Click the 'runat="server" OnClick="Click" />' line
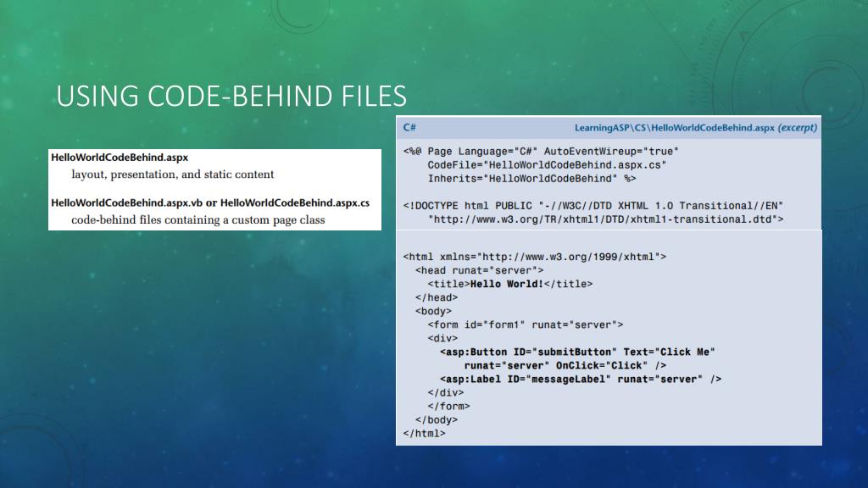868x488 pixels. [565, 366]
